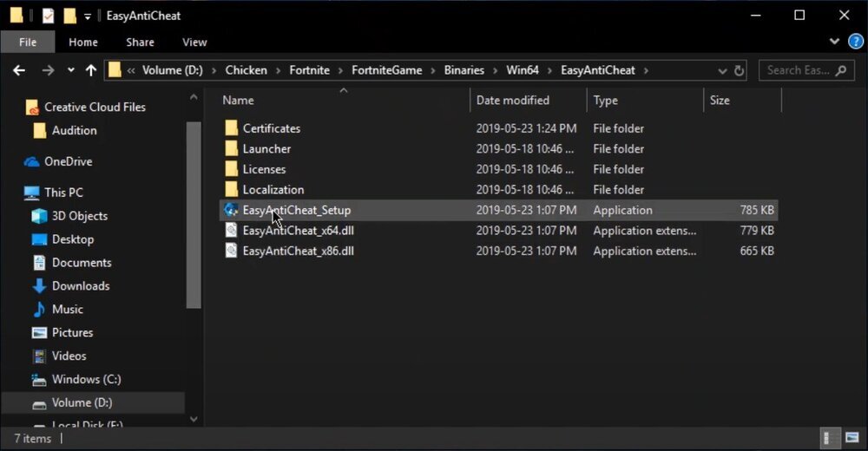Open the quick access toolbar dropdown arrow
The image size is (868, 451).
click(x=88, y=16)
